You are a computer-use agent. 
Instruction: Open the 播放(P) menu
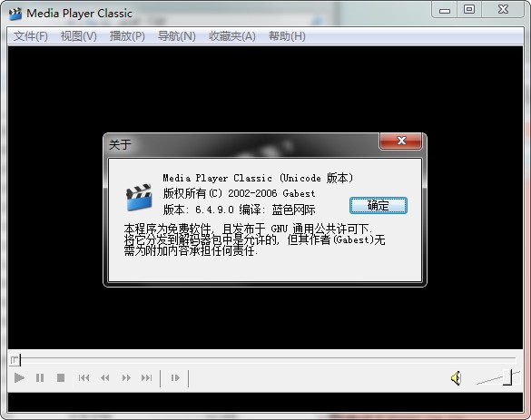tap(127, 36)
